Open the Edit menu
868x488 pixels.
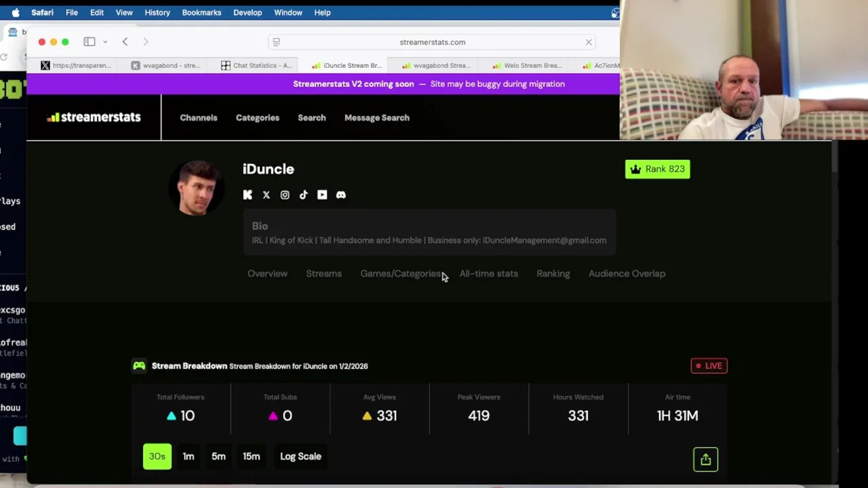pyautogui.click(x=96, y=12)
